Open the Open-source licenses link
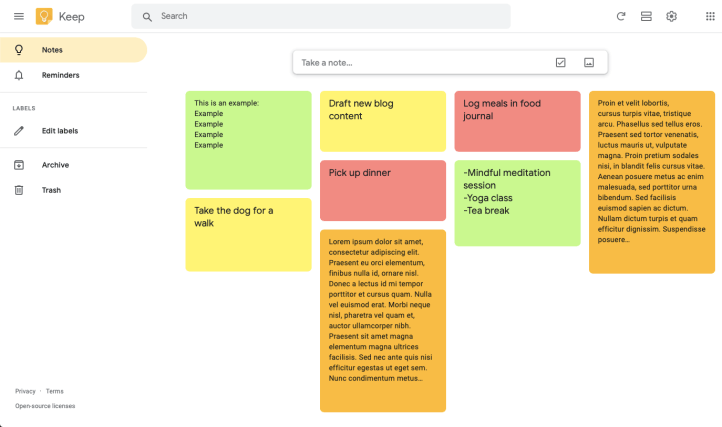This screenshot has width=722, height=427. coord(45,406)
